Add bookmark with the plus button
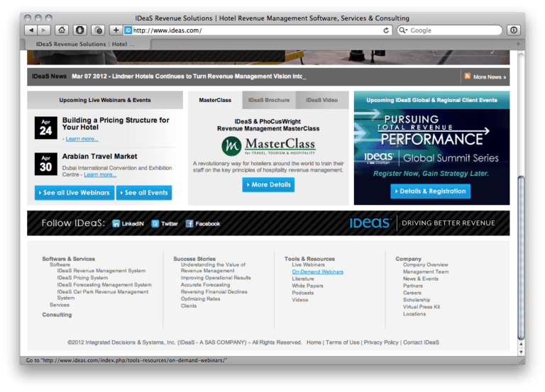The image size is (545, 392). (116, 30)
